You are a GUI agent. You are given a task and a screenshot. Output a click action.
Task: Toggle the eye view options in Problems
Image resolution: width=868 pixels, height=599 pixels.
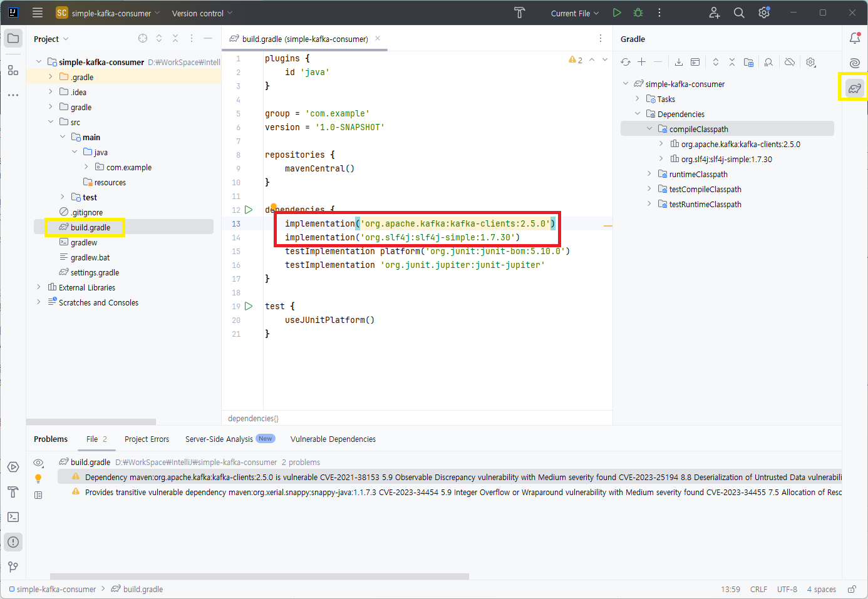(38, 463)
